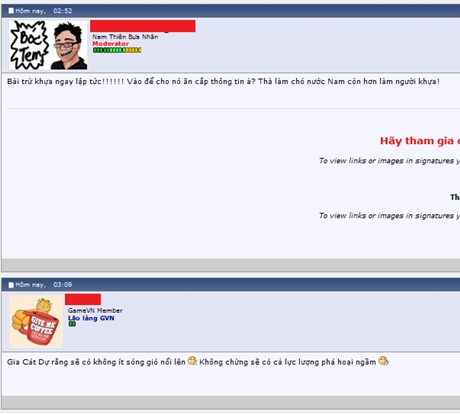The image size is (460, 414).
Task: Click the moderator's green-yellow reputation bar
Action: click(117, 50)
